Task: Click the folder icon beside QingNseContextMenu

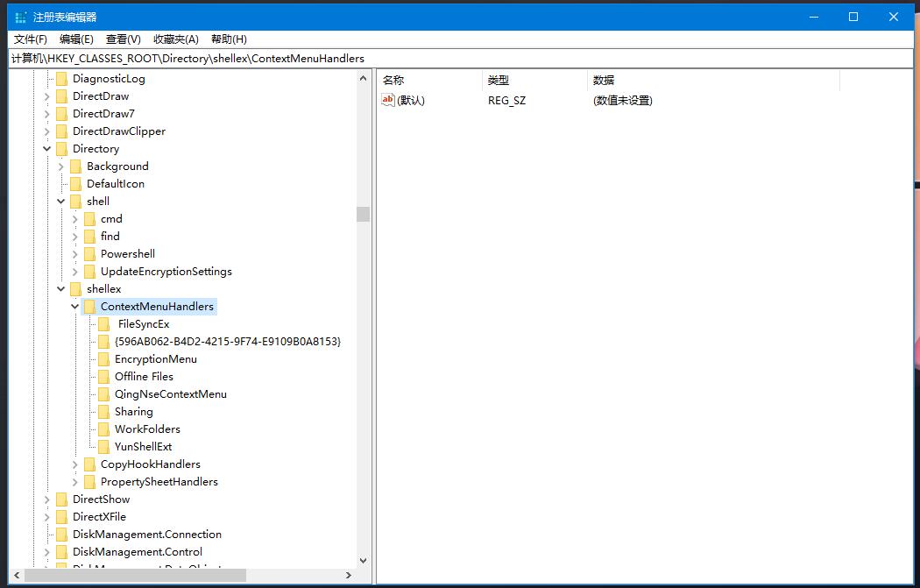Action: pyautogui.click(x=104, y=394)
